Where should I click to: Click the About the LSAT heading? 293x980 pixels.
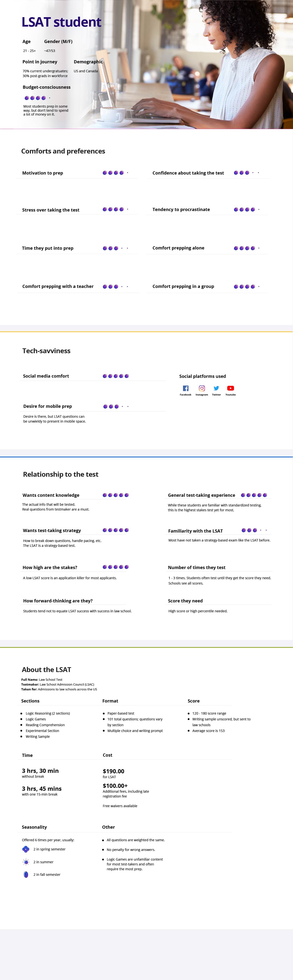point(46,670)
